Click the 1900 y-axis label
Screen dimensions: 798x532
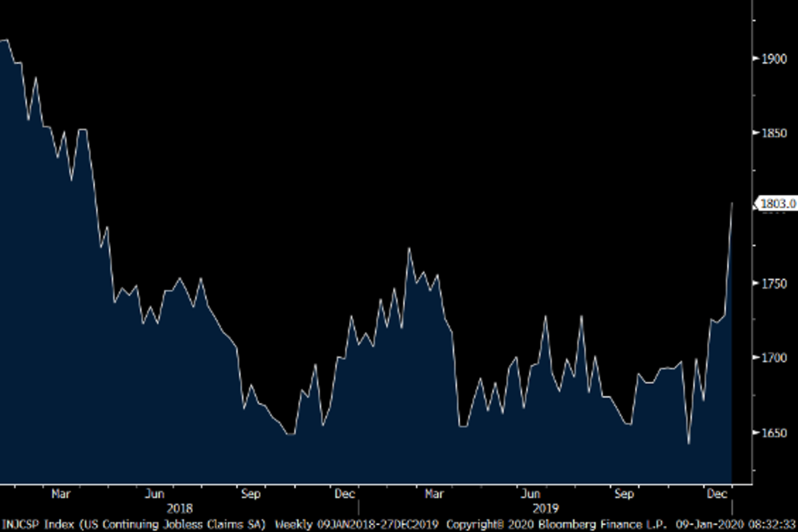[773, 59]
